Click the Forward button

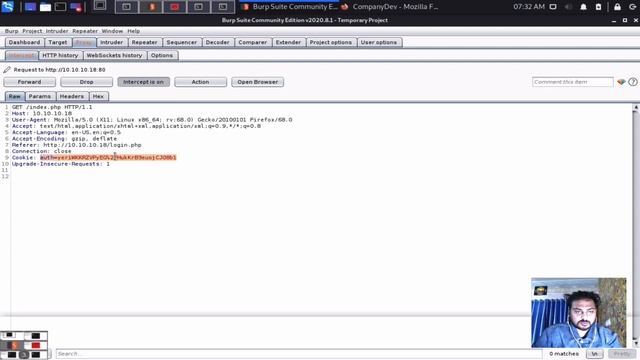(x=29, y=82)
